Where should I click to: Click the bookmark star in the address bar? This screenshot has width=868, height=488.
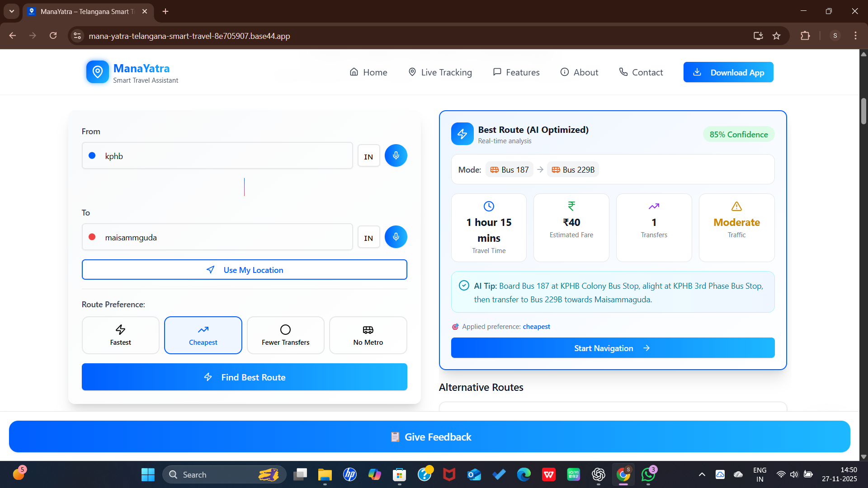pyautogui.click(x=777, y=36)
